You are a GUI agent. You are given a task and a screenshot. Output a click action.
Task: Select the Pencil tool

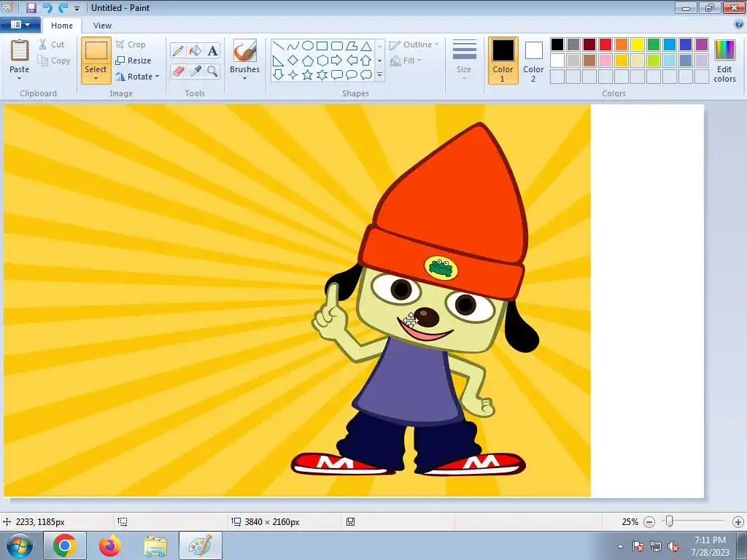(178, 51)
